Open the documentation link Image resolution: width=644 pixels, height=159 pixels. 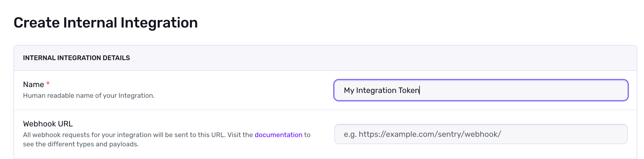pos(278,135)
